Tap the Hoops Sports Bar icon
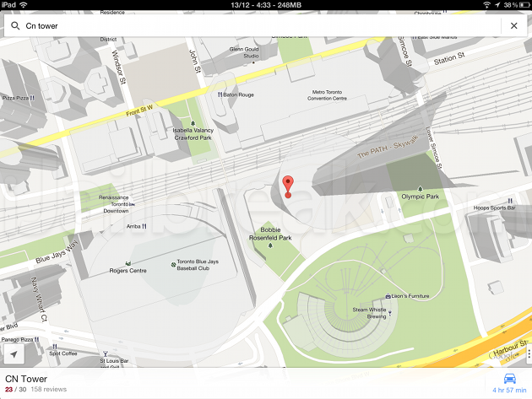This screenshot has width=532, height=399. [509, 201]
